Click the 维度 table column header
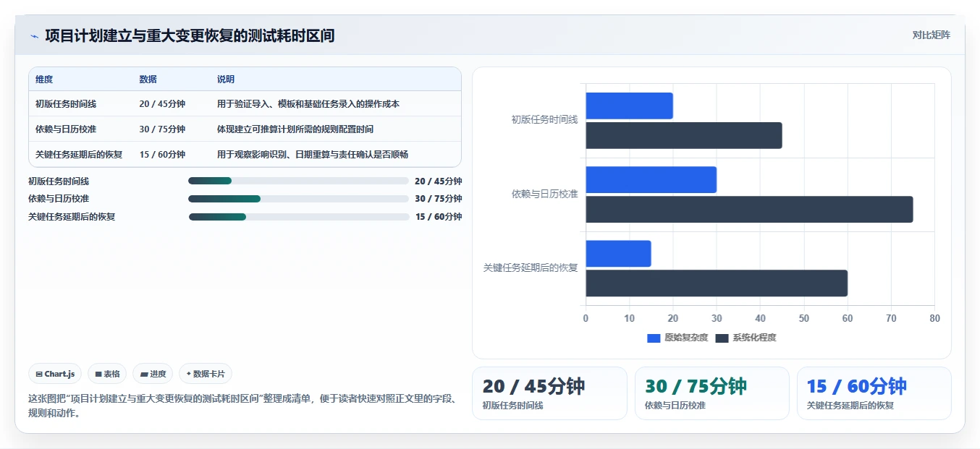 click(44, 80)
